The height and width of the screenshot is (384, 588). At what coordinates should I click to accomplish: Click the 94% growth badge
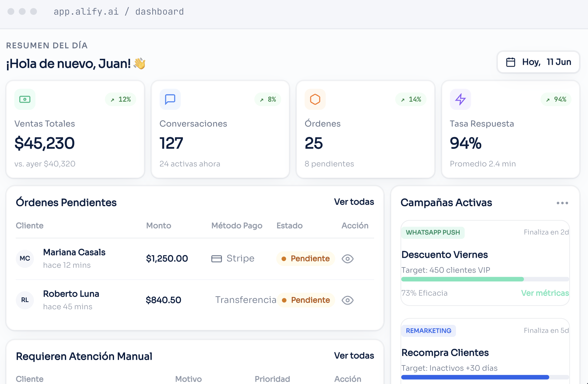click(x=556, y=99)
